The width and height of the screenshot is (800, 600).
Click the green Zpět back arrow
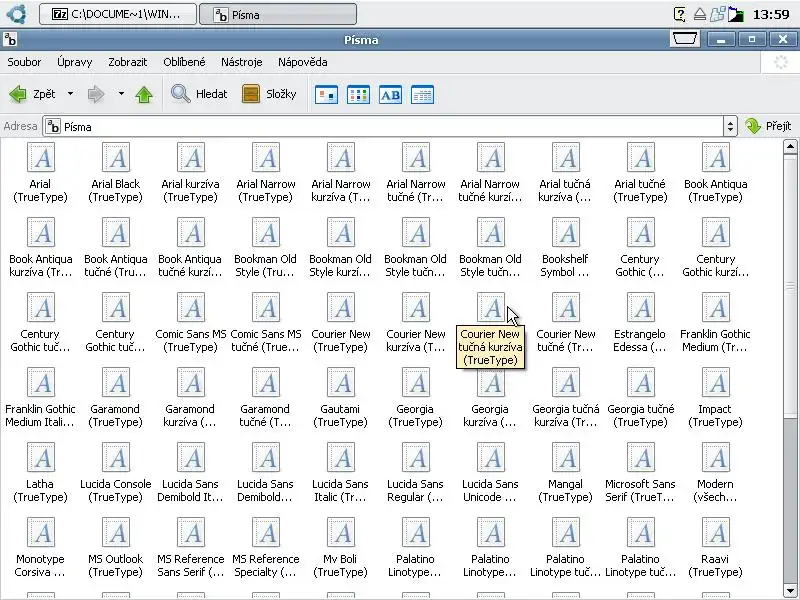click(x=18, y=94)
